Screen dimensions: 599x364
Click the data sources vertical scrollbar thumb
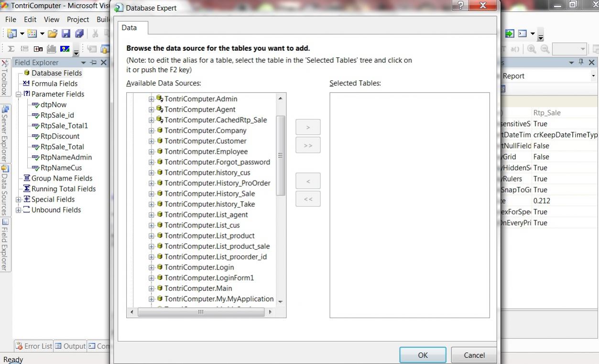point(281,155)
